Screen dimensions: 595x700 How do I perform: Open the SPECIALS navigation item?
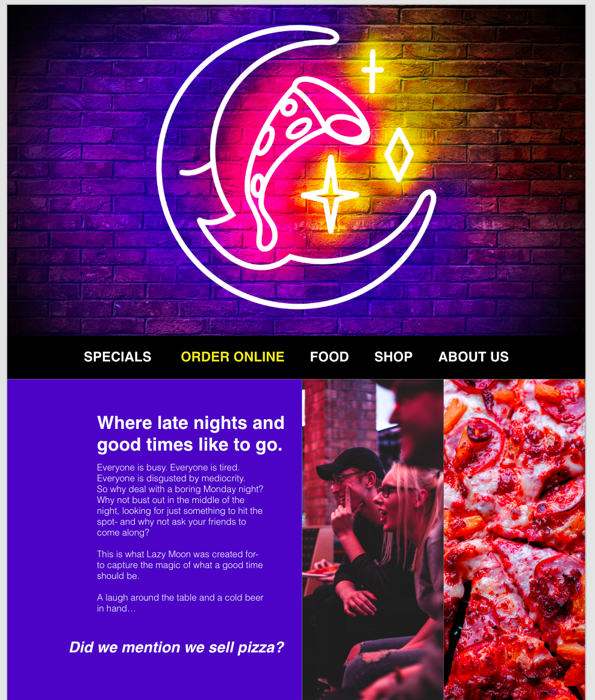(117, 357)
